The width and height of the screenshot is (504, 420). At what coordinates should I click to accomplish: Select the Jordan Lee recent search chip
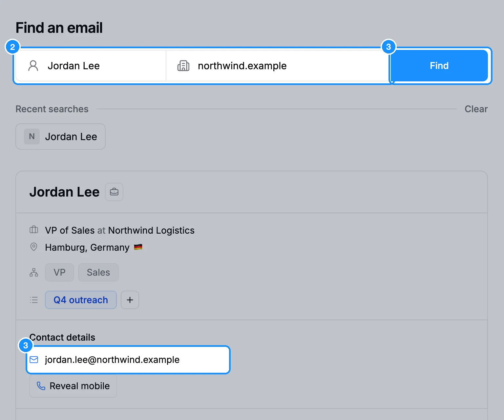click(x=61, y=136)
